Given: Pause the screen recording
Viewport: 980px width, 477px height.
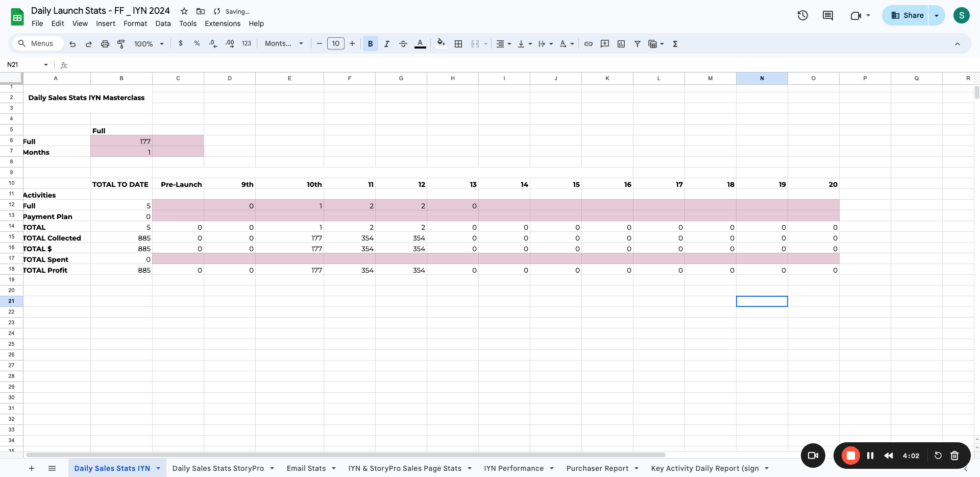Looking at the screenshot, I should (870, 456).
